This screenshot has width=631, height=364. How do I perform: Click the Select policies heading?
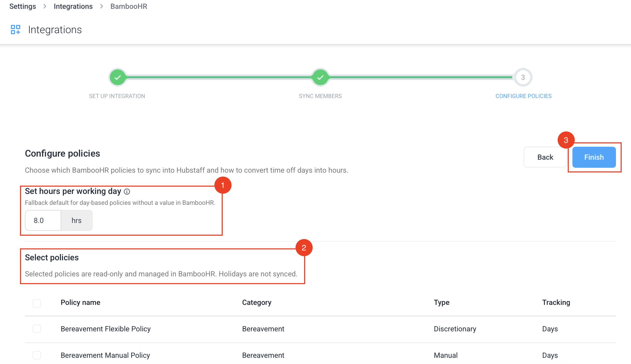click(x=52, y=257)
